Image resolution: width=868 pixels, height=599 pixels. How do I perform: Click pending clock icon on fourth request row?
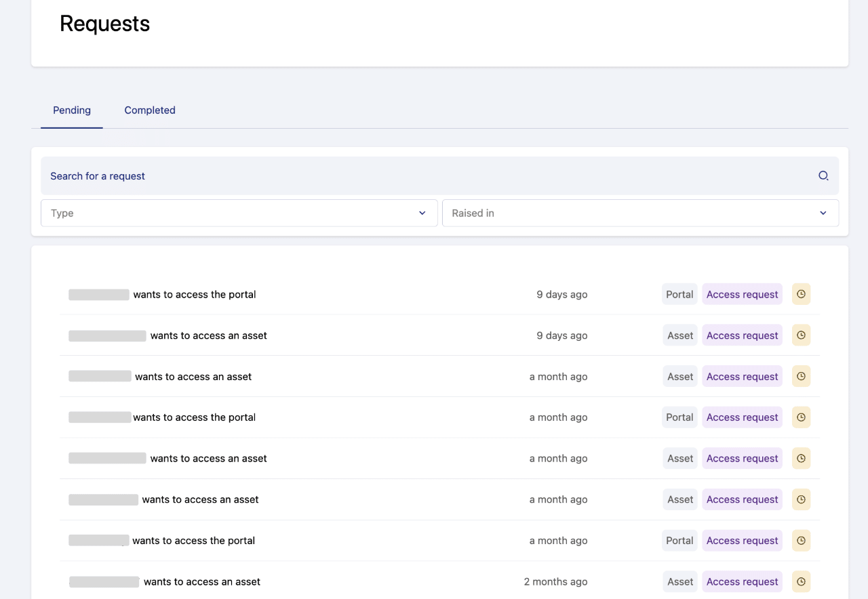pos(801,417)
